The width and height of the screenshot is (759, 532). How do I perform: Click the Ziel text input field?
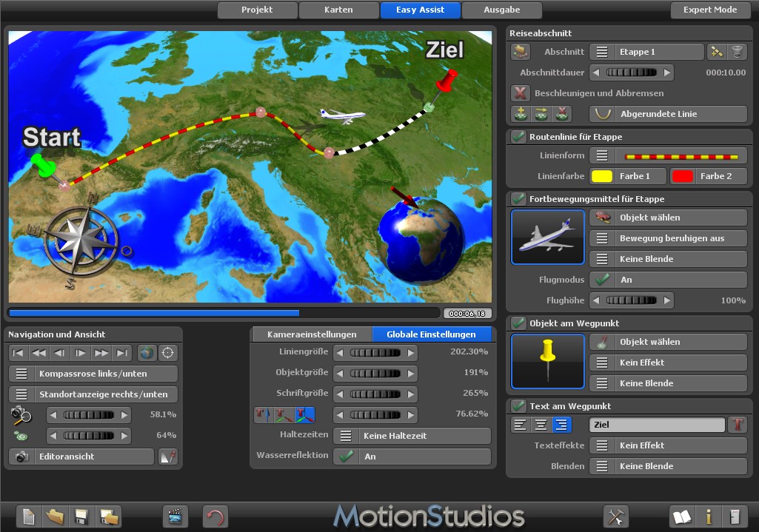click(x=656, y=425)
